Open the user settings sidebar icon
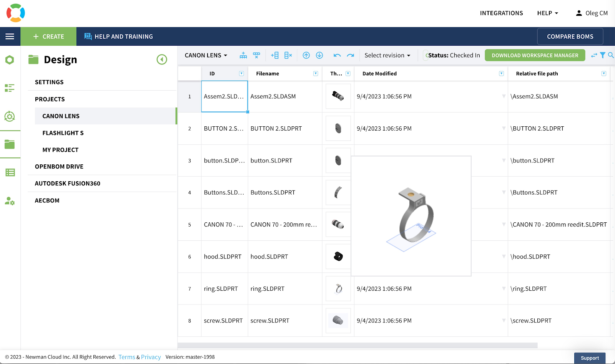Image resolution: width=615 pixels, height=364 pixels. tap(10, 201)
